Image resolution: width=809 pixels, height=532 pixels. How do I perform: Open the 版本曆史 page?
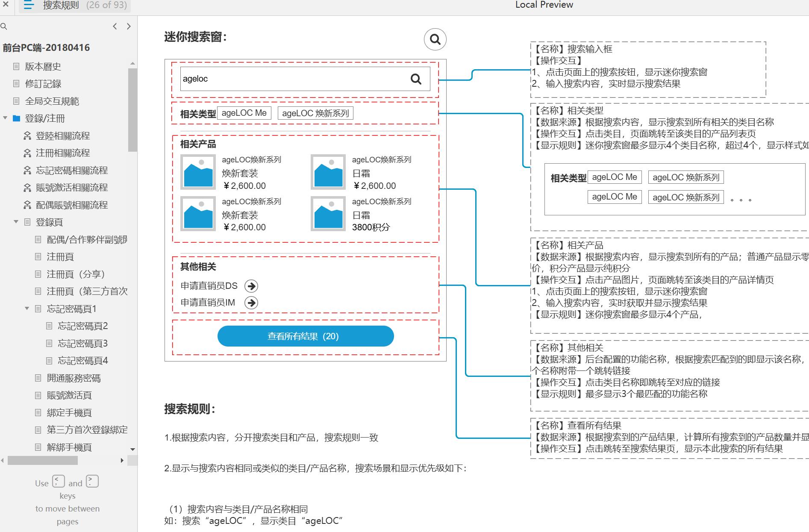43,66
